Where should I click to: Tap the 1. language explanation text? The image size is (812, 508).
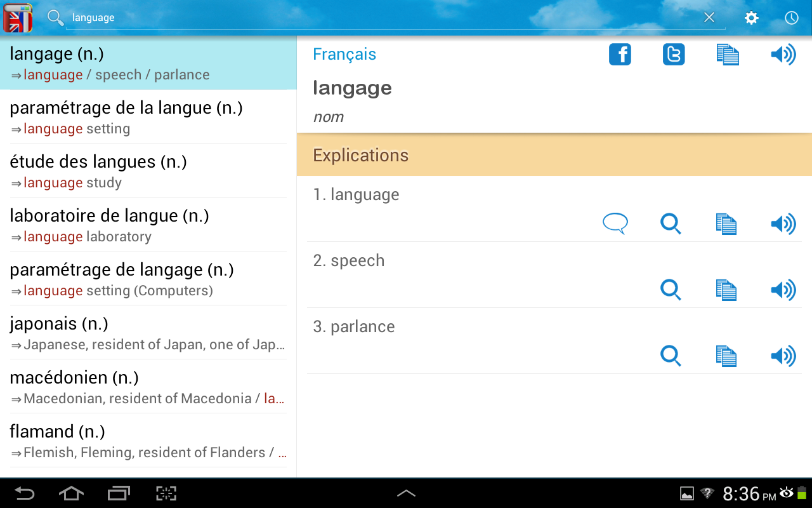pyautogui.click(x=356, y=195)
